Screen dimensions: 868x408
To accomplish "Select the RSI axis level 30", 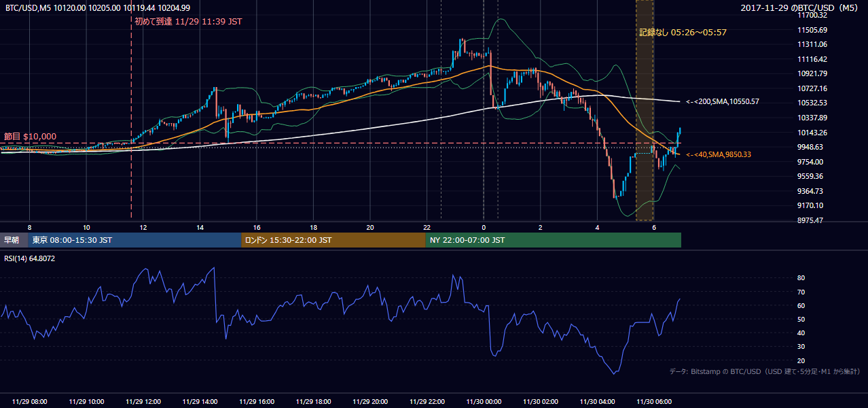I will coord(801,347).
